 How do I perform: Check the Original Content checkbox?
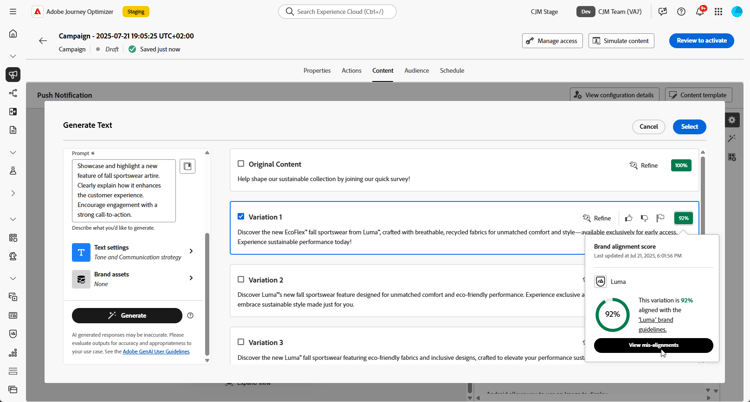[241, 164]
